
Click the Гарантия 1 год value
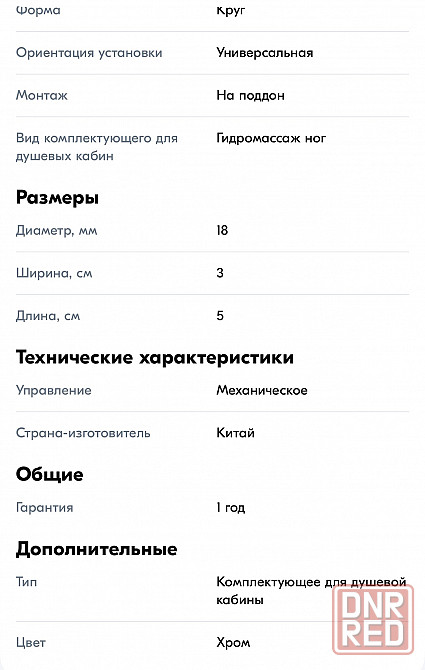pyautogui.click(x=231, y=508)
